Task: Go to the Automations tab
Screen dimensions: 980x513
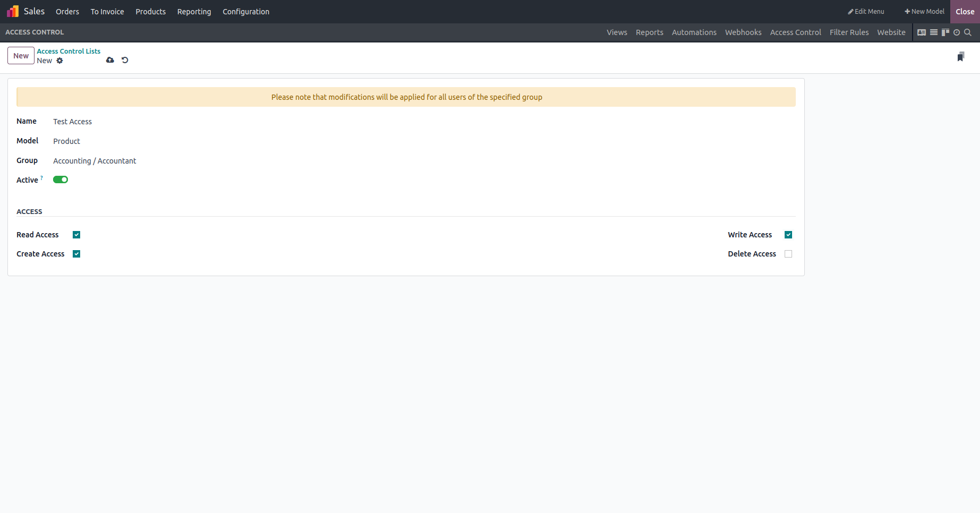Action: [694, 32]
